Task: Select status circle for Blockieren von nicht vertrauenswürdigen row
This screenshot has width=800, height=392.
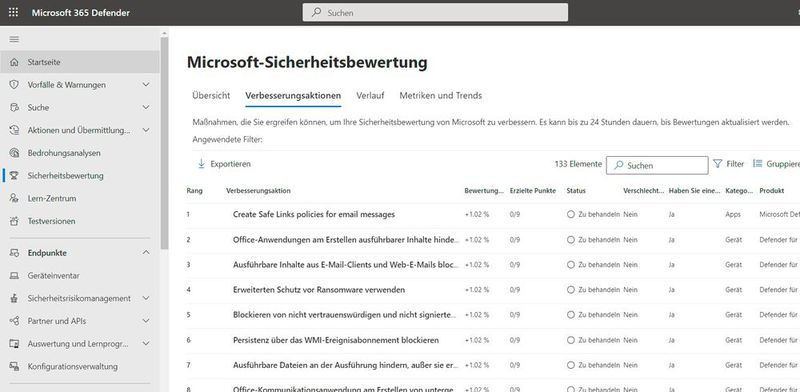Action: (x=571, y=315)
